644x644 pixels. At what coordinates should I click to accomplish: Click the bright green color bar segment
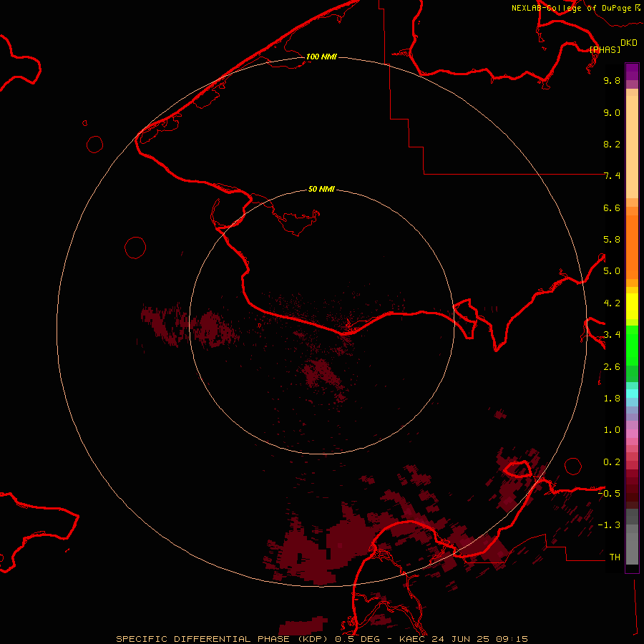click(632, 345)
